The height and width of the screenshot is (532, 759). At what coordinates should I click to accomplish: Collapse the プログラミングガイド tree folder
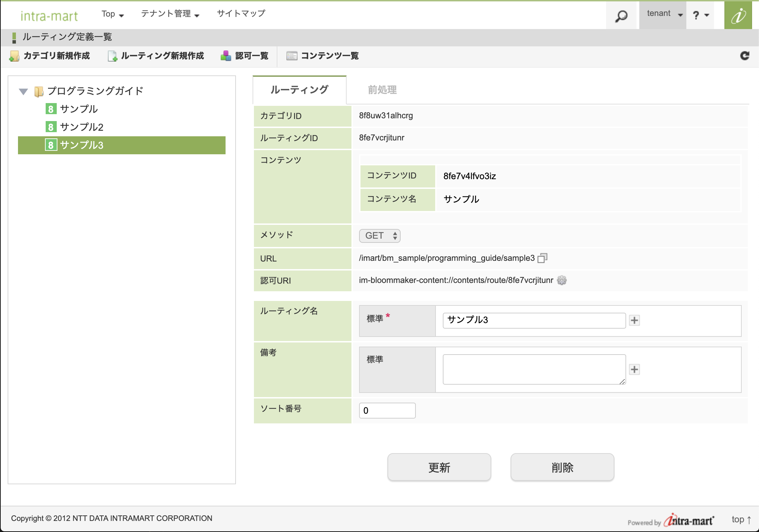(x=23, y=91)
